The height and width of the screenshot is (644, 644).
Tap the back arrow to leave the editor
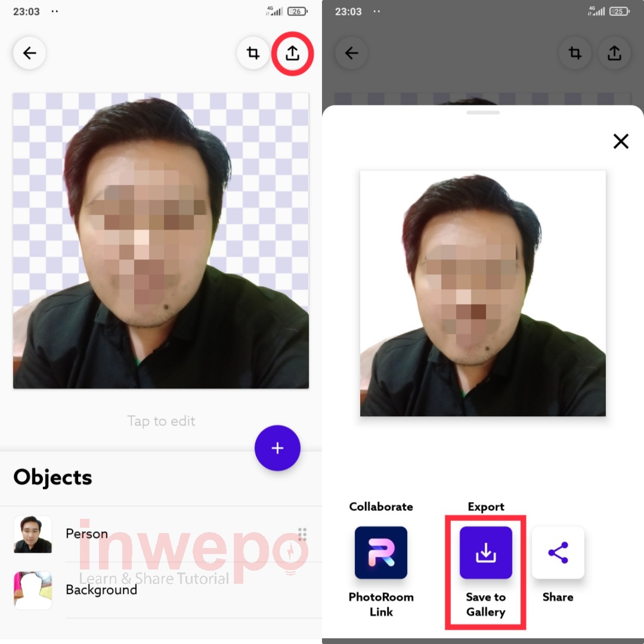click(29, 52)
